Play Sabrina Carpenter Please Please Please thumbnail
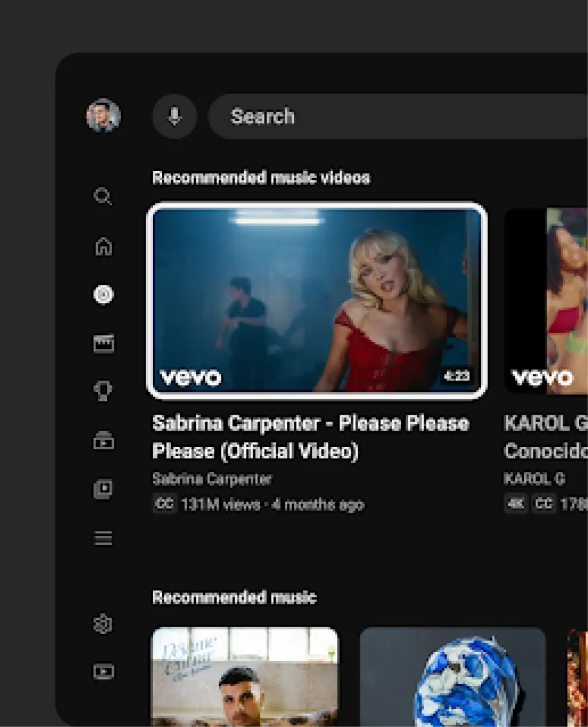Image resolution: width=588 pixels, height=727 pixels. pyautogui.click(x=317, y=300)
